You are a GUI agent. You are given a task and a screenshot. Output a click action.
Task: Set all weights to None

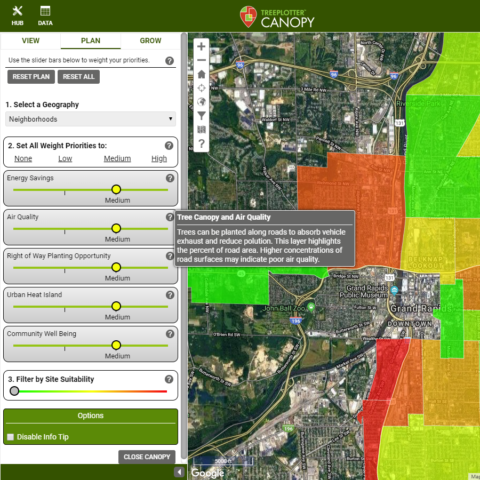pos(23,159)
